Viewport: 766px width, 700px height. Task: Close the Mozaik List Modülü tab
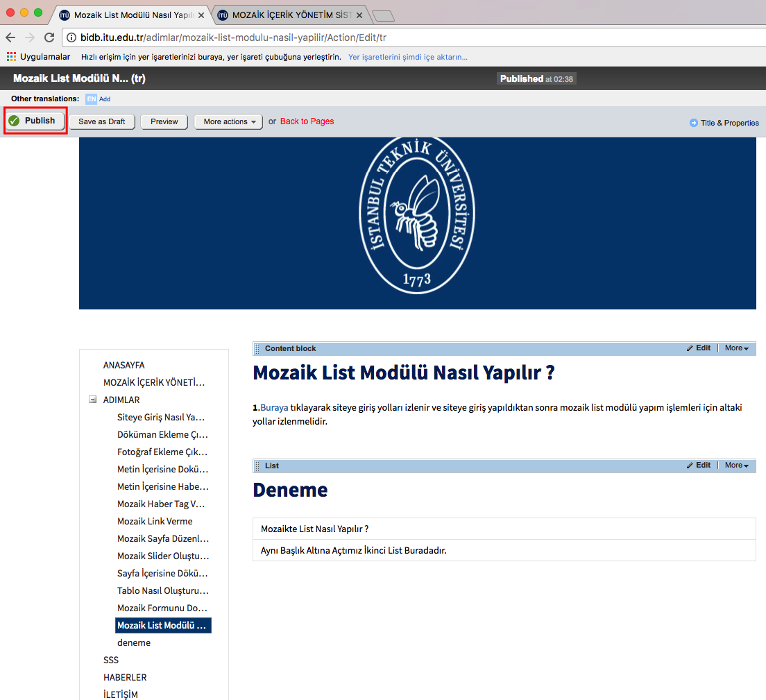(x=201, y=15)
